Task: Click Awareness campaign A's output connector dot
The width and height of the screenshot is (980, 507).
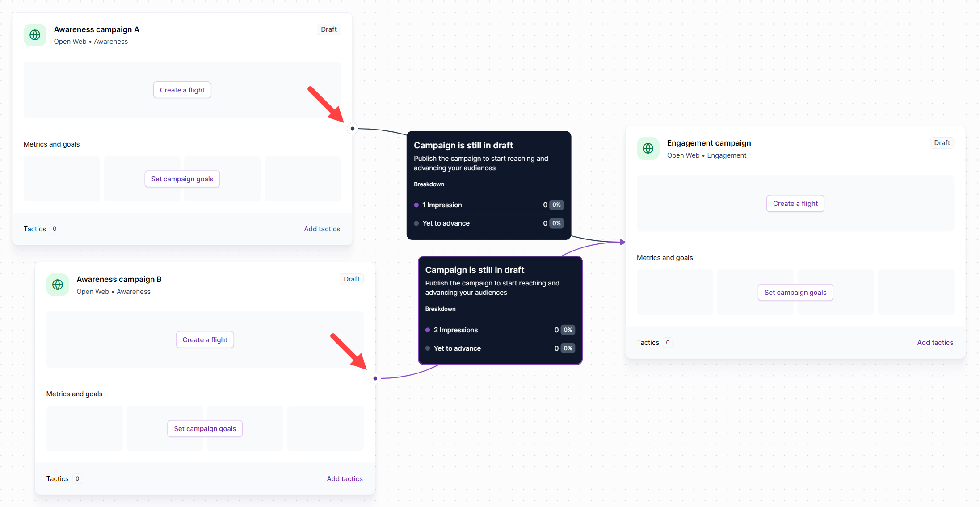Action: click(x=353, y=129)
